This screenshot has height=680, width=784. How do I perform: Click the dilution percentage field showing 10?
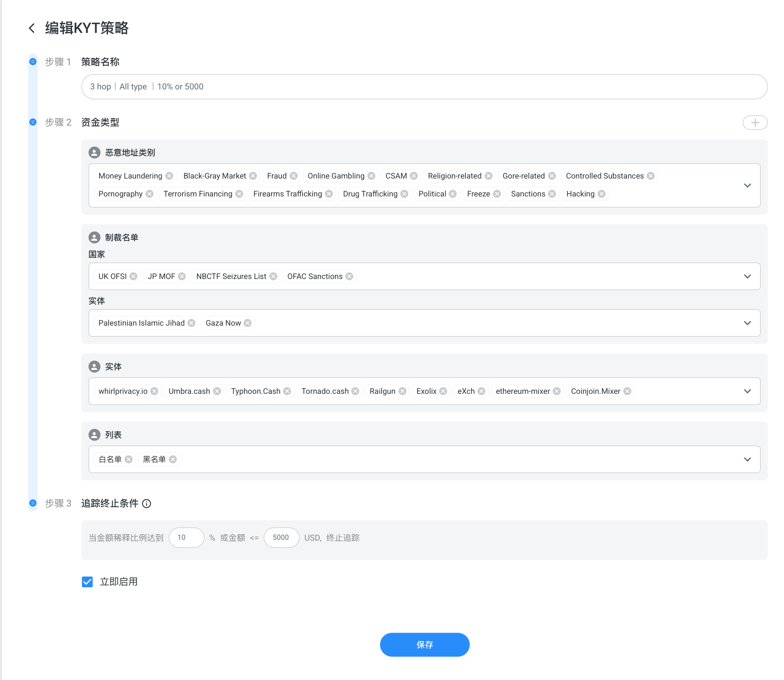tap(186, 538)
